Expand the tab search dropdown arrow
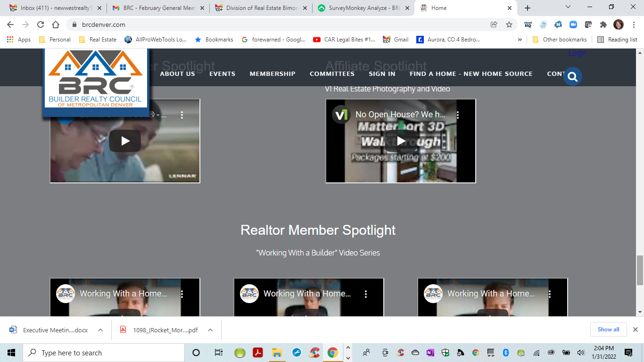 pyautogui.click(x=568, y=7)
